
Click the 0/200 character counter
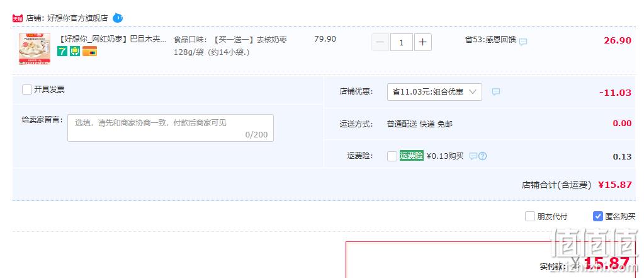click(x=256, y=135)
